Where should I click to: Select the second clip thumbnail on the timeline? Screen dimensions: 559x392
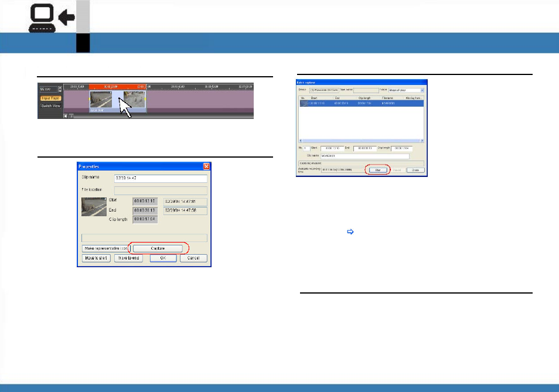pos(134,100)
